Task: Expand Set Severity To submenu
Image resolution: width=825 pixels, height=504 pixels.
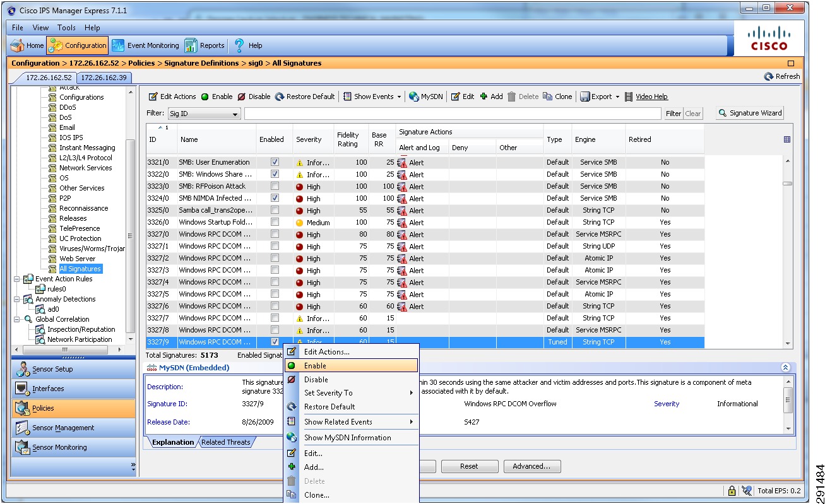Action: point(352,393)
